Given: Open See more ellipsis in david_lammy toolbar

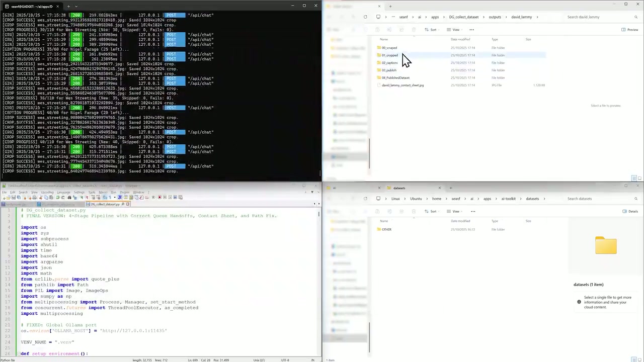Looking at the screenshot, I should coord(472,30).
